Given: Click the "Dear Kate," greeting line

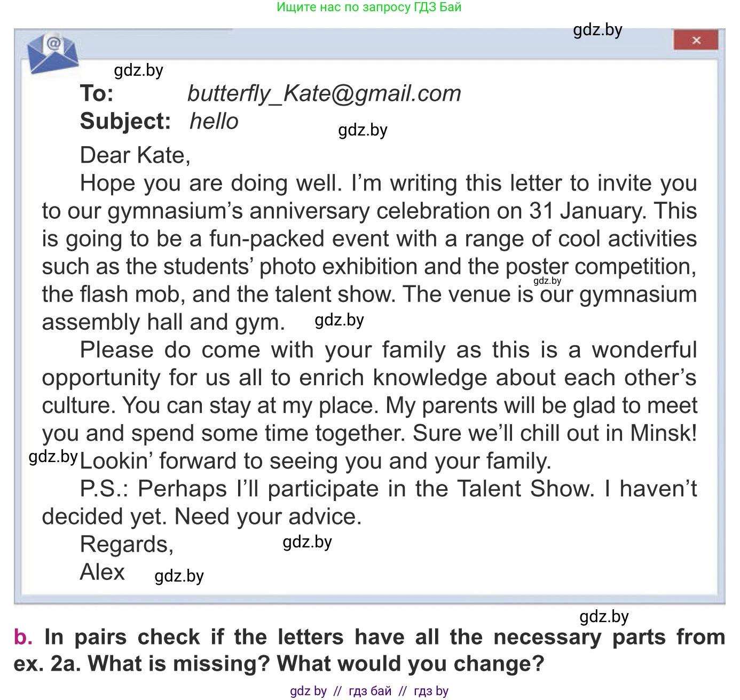Looking at the screenshot, I should coord(135,155).
